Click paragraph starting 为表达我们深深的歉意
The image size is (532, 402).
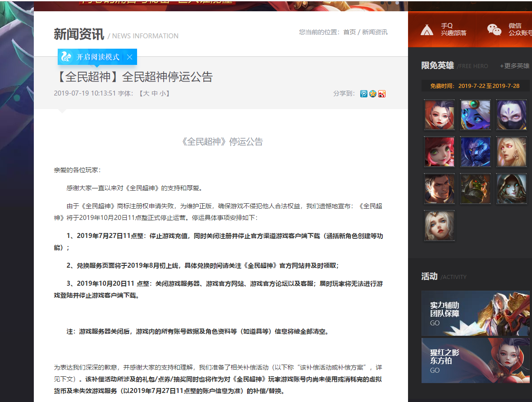[219, 379]
